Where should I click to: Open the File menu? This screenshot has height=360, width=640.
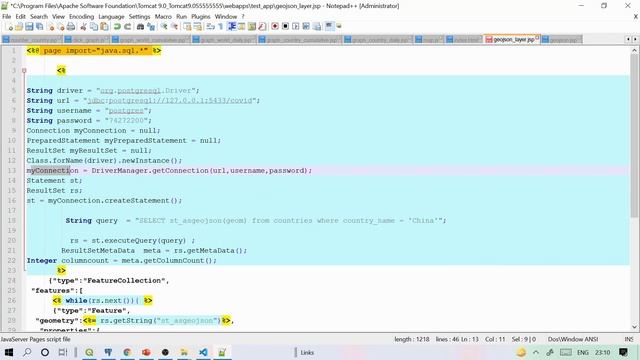pyautogui.click(x=7, y=16)
